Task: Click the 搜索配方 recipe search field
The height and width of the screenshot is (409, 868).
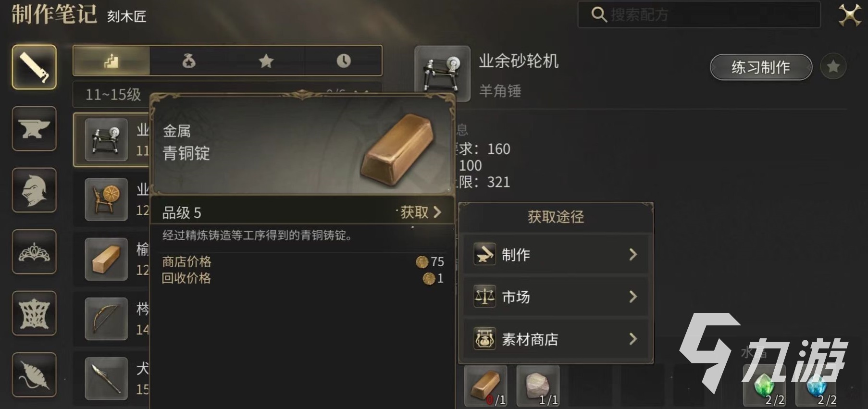Action: (x=699, y=14)
